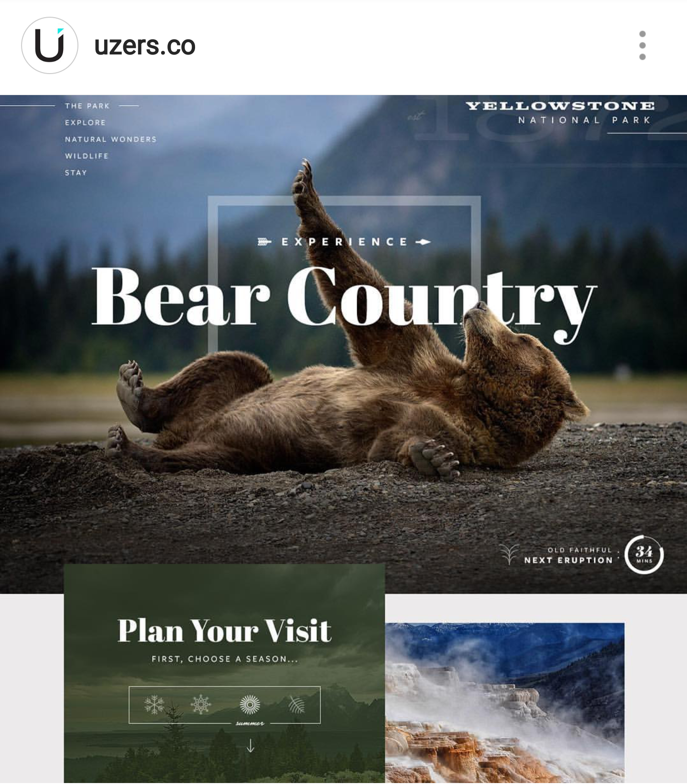Click the Plan Your Visit heading

click(x=224, y=631)
